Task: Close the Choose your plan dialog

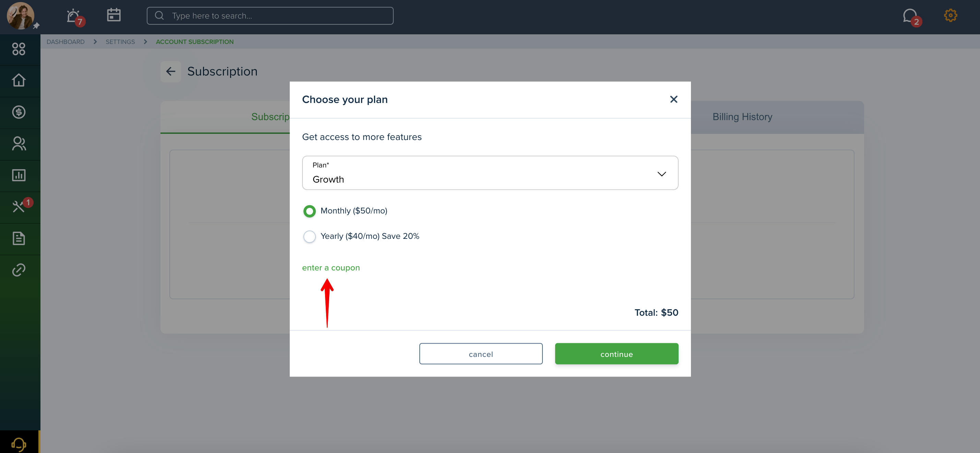Action: [673, 100]
